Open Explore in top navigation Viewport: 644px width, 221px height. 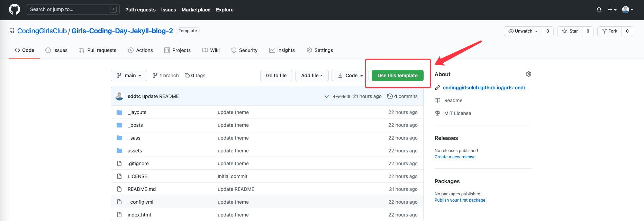[x=225, y=10]
